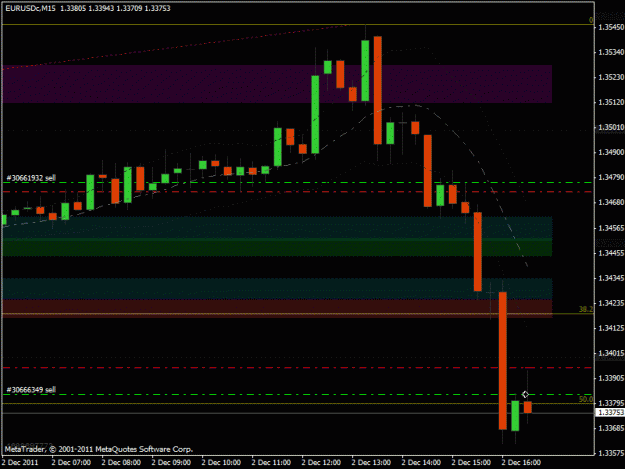Click the 2 Dec 16:00 time axis label
625x469 pixels.
[521, 463]
